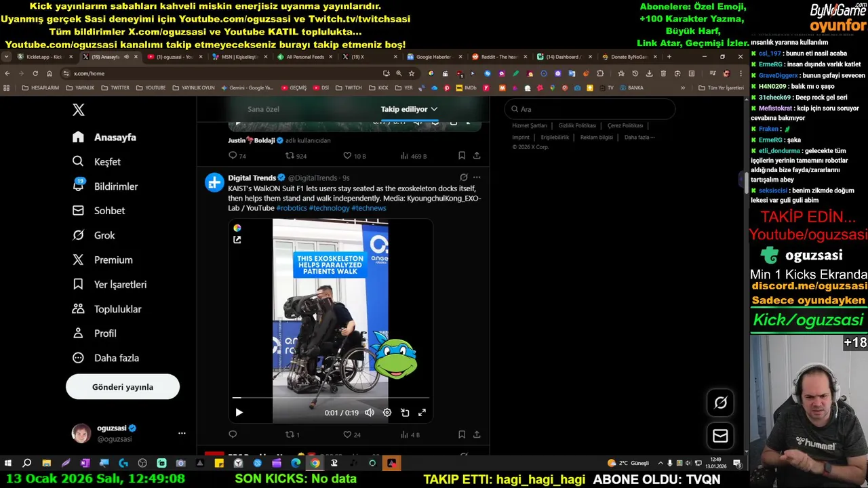The height and width of the screenshot is (488, 868).
Task: Open the TWITCH bookmarks folder
Action: (x=349, y=87)
